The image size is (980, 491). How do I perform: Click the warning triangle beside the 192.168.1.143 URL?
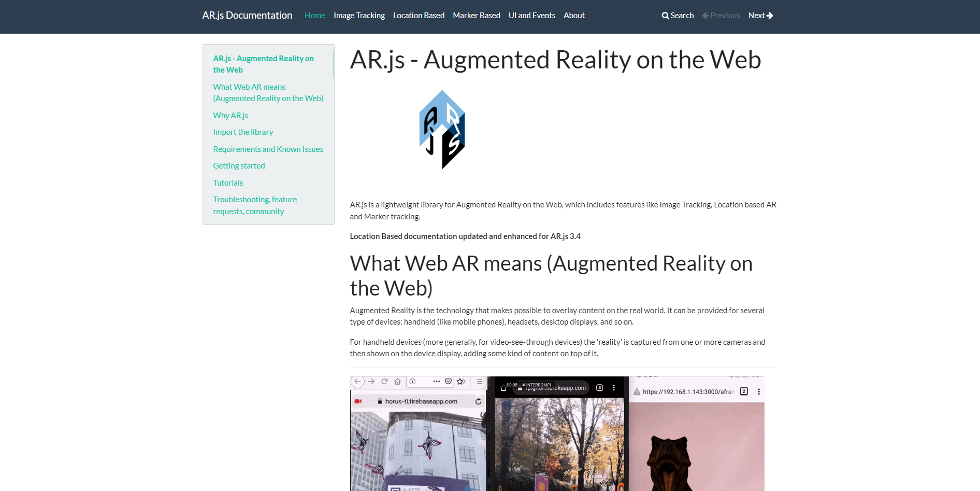click(x=637, y=392)
